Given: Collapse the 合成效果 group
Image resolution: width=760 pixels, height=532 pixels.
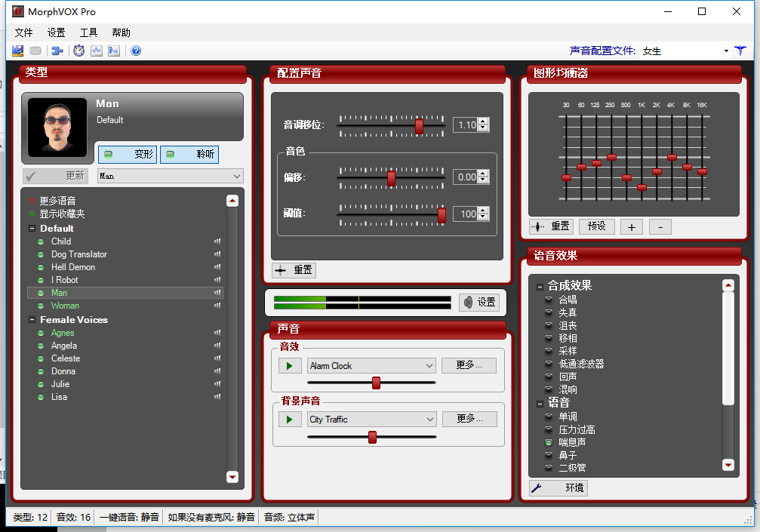Looking at the screenshot, I should (540, 287).
